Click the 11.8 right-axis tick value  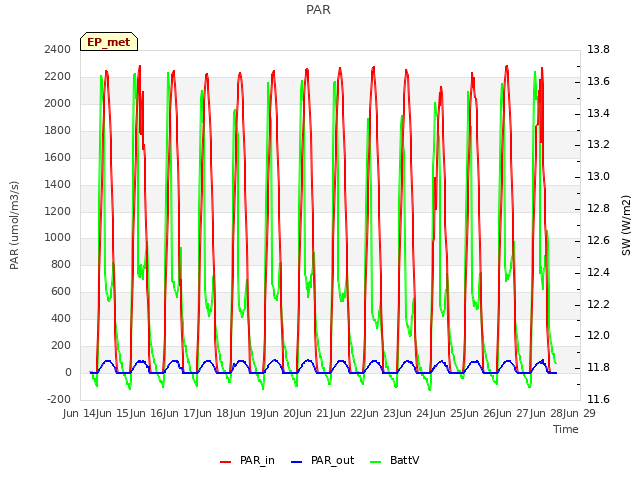tap(598, 367)
